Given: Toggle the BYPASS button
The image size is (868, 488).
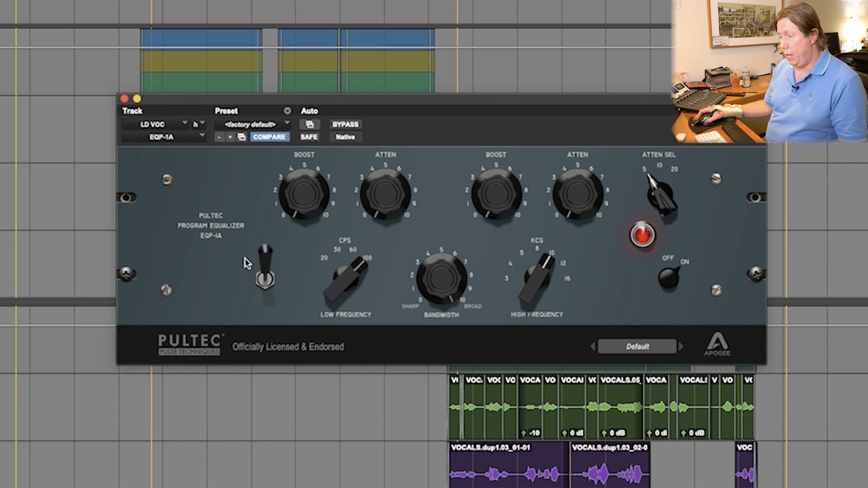Looking at the screenshot, I should 345,124.
